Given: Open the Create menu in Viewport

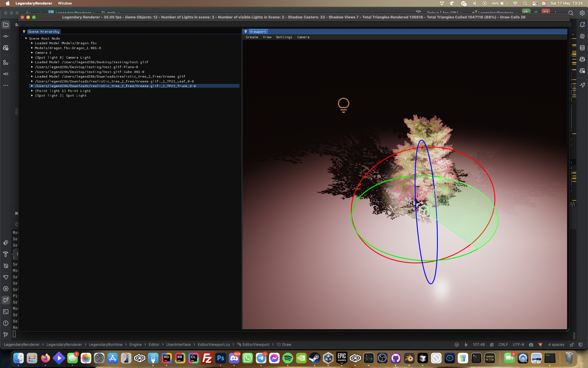Looking at the screenshot, I should 252,37.
